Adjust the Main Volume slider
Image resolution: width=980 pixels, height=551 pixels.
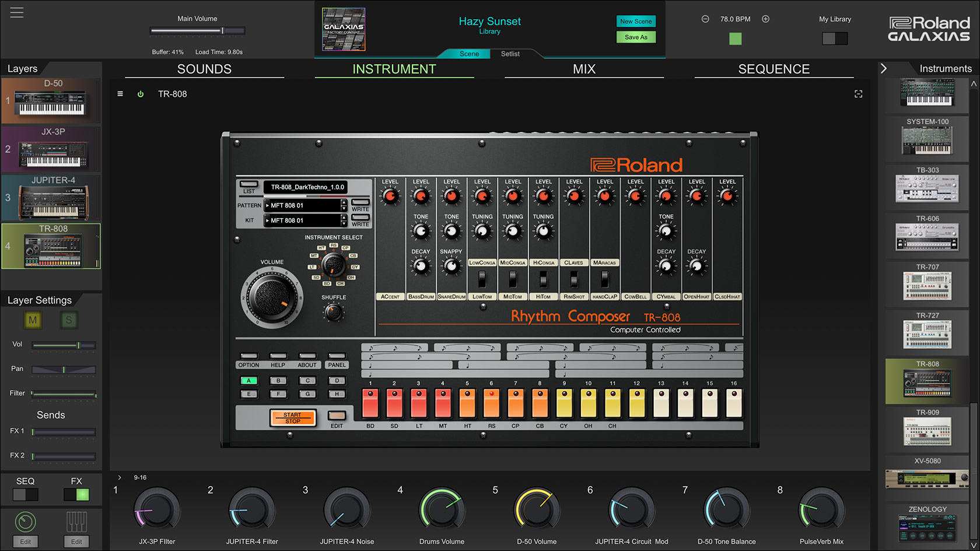197,30
